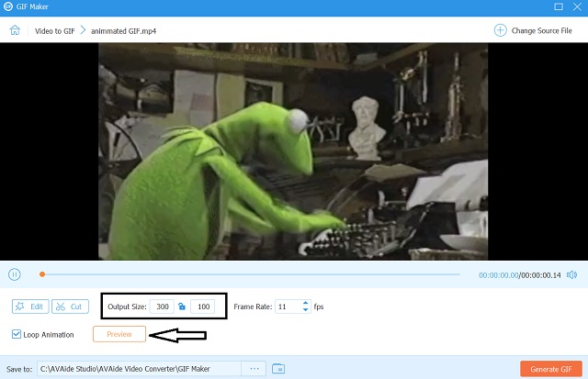Click the total duration 00:00:00.14 text
The height and width of the screenshot is (379, 588).
(541, 275)
